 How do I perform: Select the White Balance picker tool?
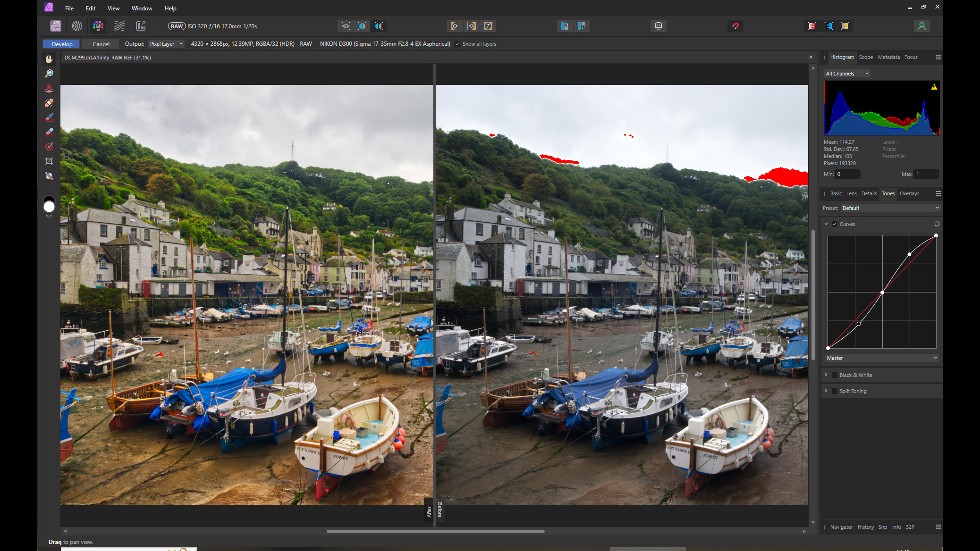(49, 176)
